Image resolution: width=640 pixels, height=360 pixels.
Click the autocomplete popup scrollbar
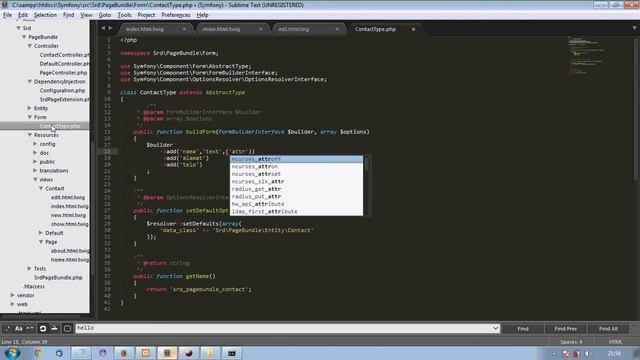(x=366, y=164)
